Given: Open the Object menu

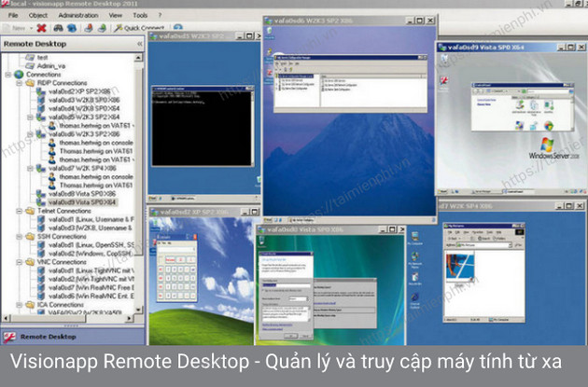Looking at the screenshot, I should (38, 15).
